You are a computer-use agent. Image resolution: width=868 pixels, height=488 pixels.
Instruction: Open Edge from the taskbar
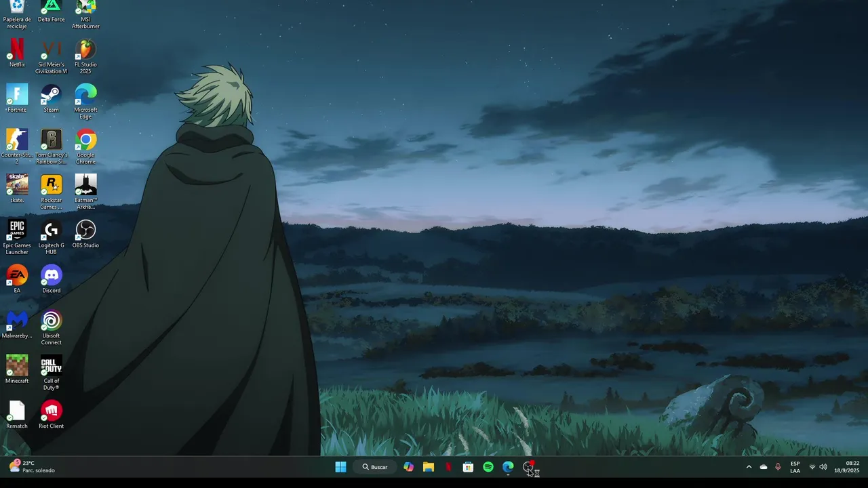(508, 467)
